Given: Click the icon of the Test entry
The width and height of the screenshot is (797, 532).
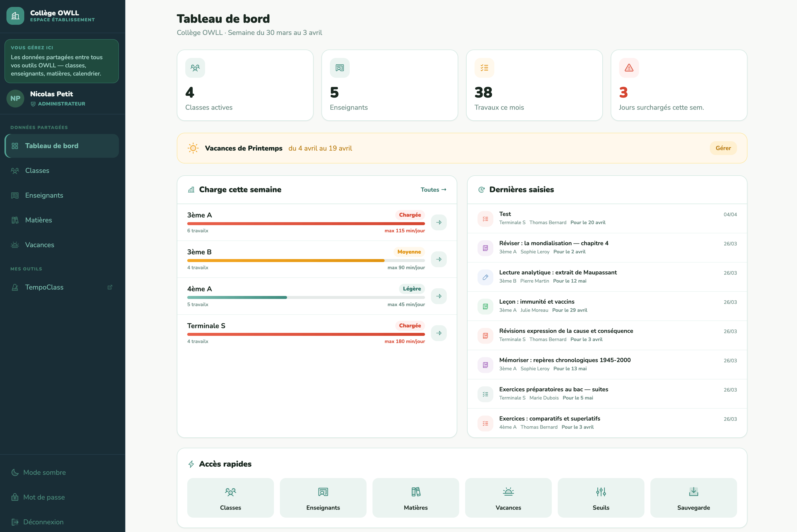Looking at the screenshot, I should [485, 219].
